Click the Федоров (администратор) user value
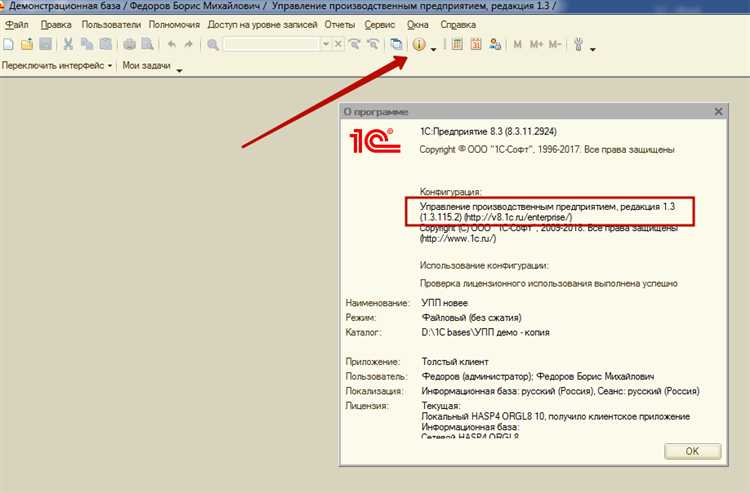750x493 pixels. 538,376
